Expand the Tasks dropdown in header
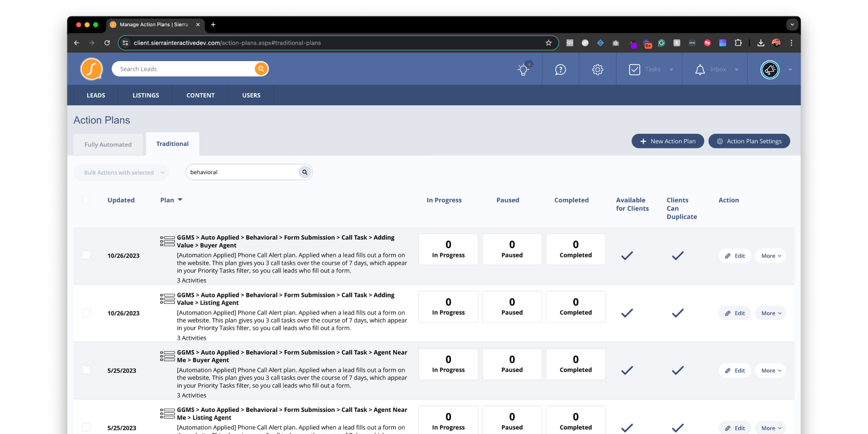Image resolution: width=868 pixels, height=434 pixels. [671, 69]
